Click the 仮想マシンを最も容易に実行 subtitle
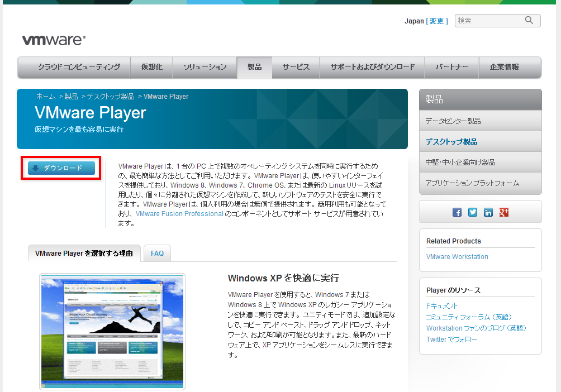 (79, 130)
